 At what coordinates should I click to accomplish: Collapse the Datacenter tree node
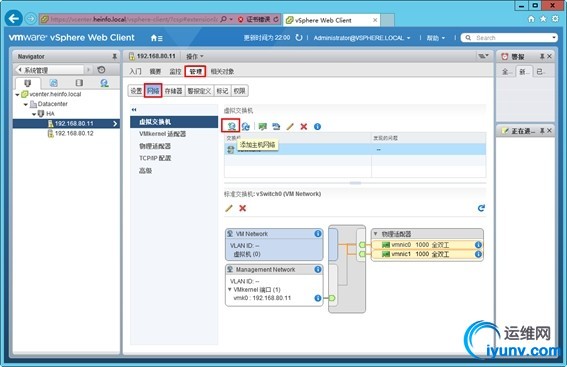[26, 104]
